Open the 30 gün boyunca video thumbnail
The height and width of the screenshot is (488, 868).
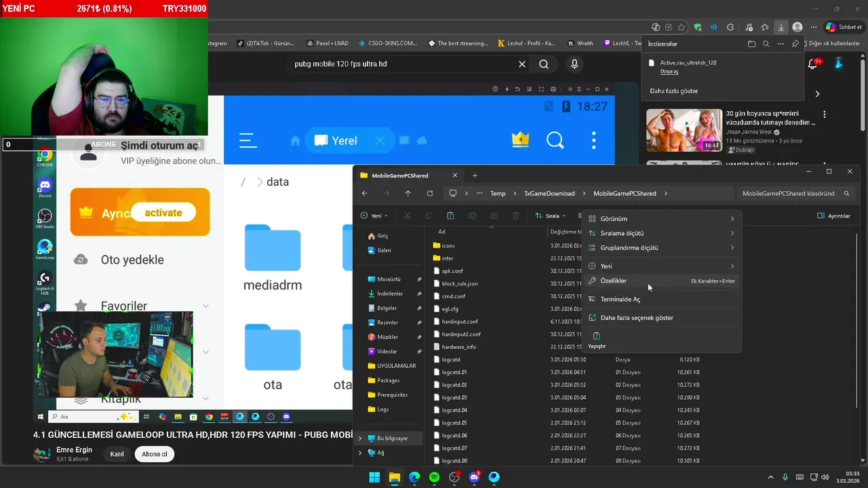tap(684, 130)
